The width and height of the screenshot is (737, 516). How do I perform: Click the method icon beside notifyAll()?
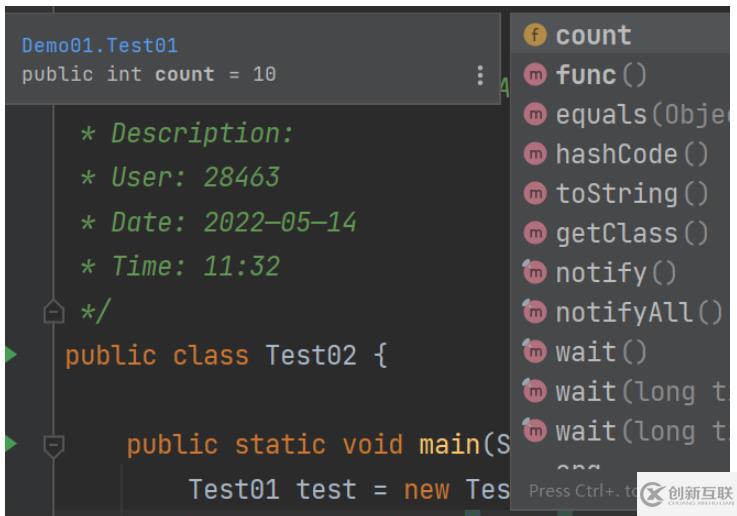(535, 312)
